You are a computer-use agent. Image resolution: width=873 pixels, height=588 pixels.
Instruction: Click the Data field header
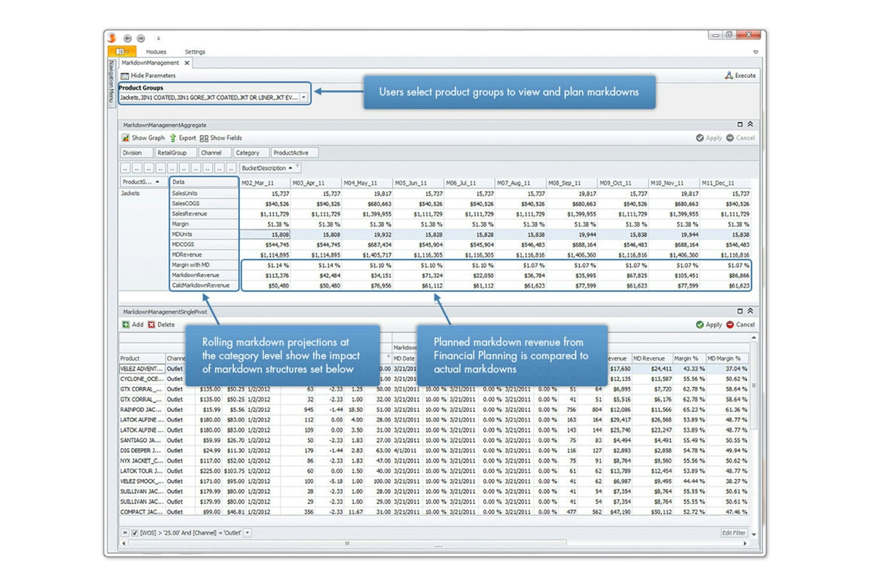pyautogui.click(x=204, y=182)
